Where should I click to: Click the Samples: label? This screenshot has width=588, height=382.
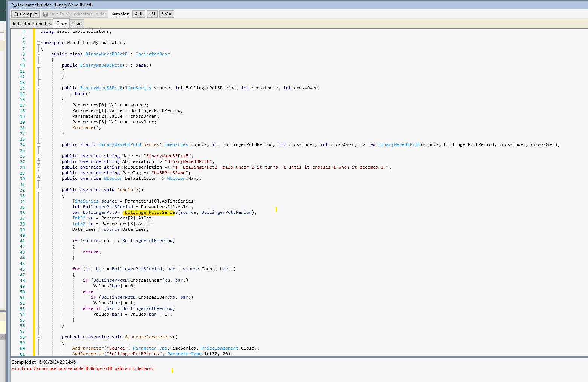click(x=120, y=14)
